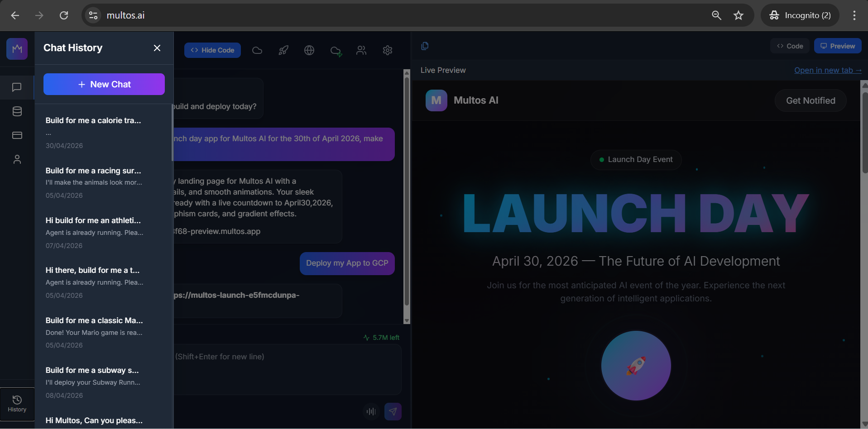Viewport: 868px width, 429px height.
Task: Open the History button in sidebar
Action: coord(17,404)
